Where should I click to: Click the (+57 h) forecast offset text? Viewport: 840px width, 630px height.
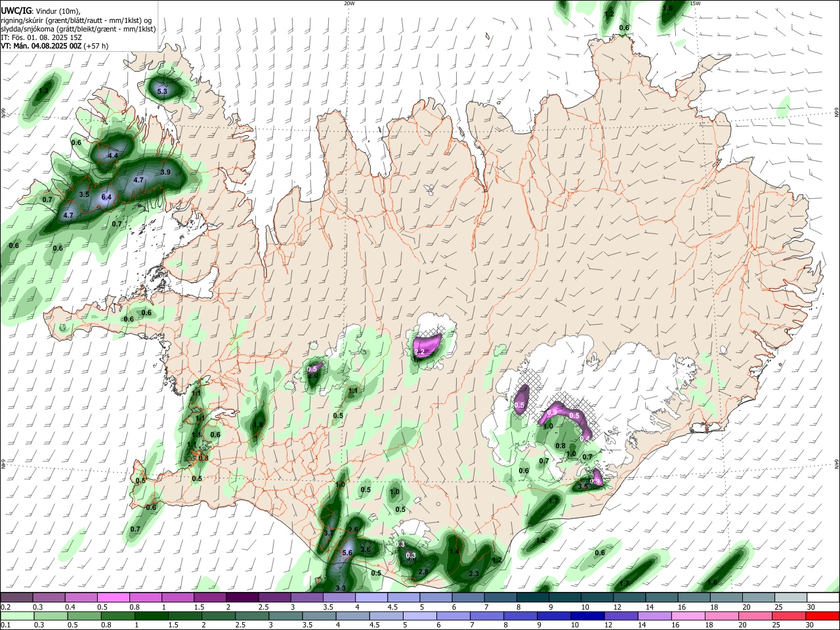coord(94,46)
